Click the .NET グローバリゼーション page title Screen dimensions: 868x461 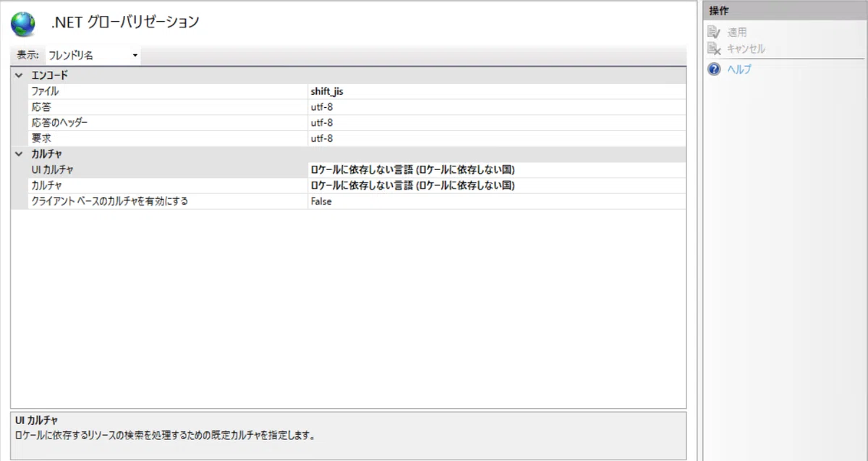tap(124, 22)
